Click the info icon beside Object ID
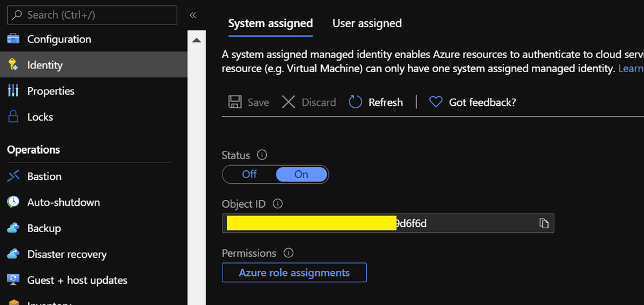 pyautogui.click(x=278, y=204)
